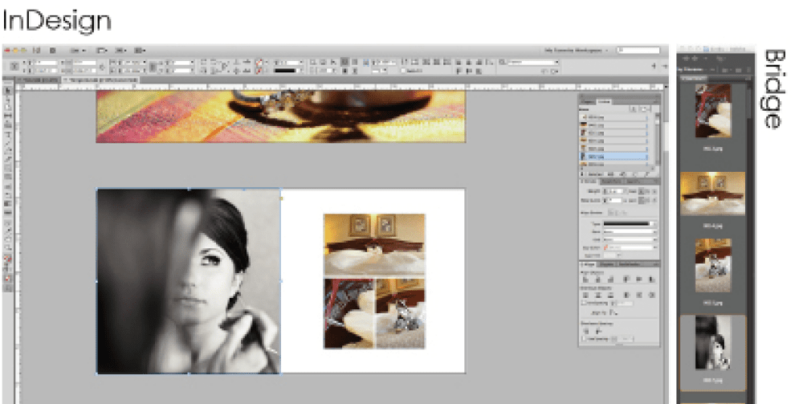The height and width of the screenshot is (404, 803).
Task: Distribute vertical space in Distribute Spacing
Action: coord(586,331)
